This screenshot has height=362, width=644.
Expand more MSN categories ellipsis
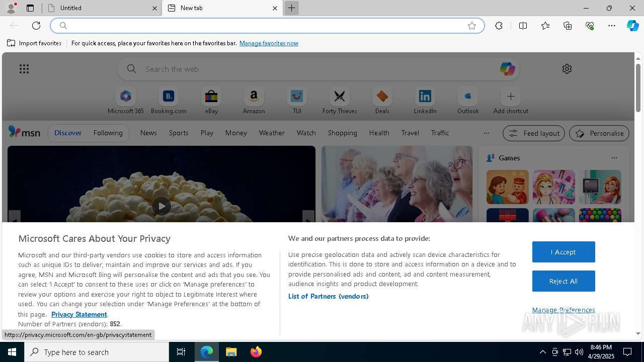click(x=486, y=133)
